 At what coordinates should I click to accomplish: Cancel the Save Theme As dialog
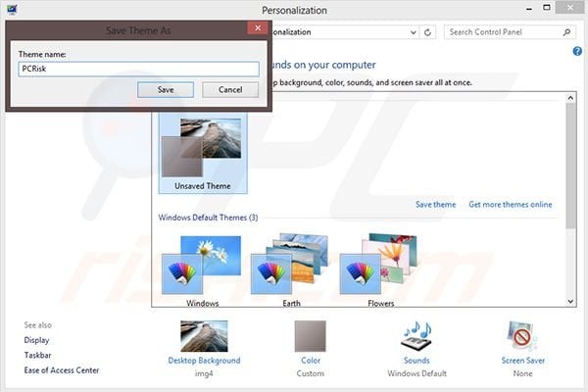[x=230, y=90]
